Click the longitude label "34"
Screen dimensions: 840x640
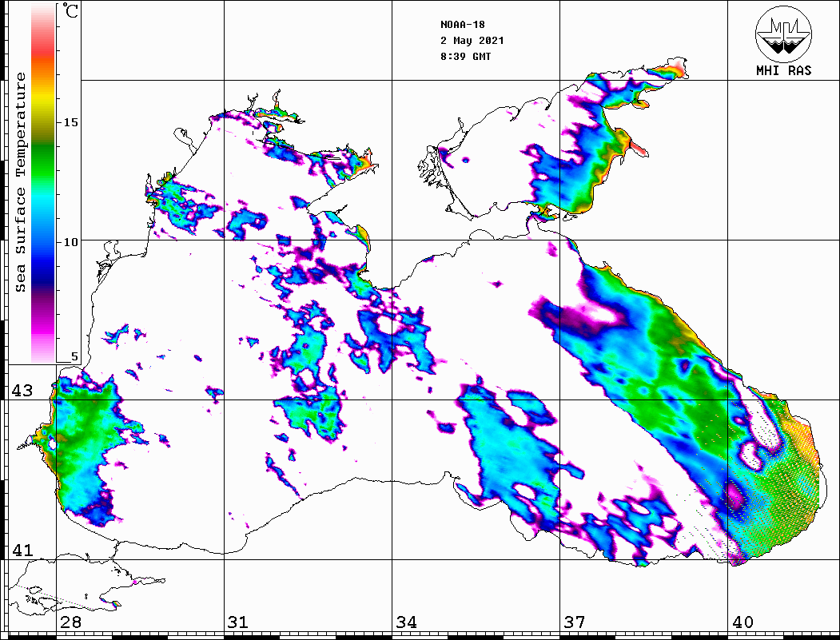pos(407,622)
